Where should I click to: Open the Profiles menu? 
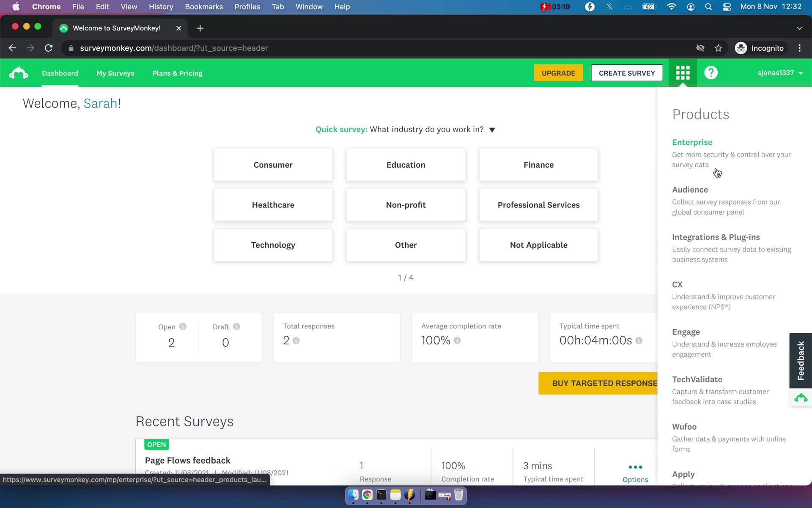tap(247, 7)
